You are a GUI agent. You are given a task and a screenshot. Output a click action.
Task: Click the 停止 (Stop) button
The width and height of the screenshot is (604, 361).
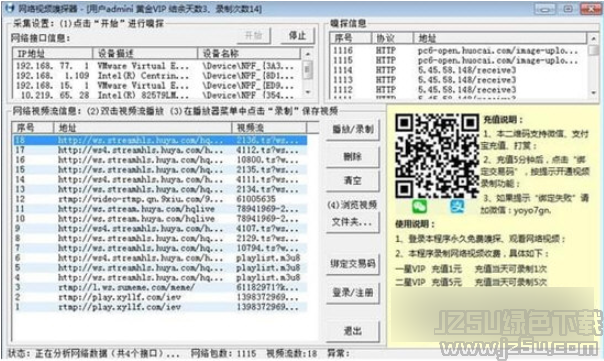(x=297, y=36)
